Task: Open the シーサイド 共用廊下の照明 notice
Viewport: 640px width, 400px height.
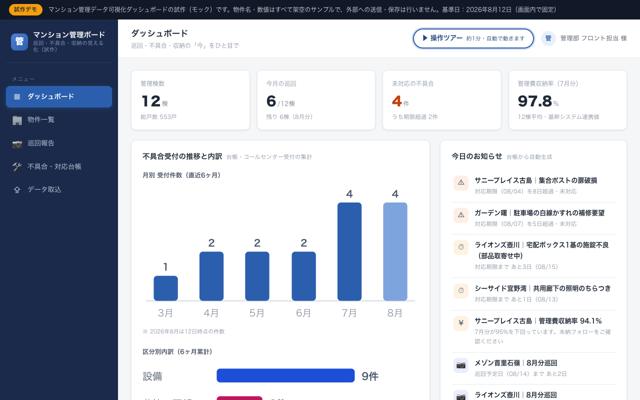Action: (x=533, y=294)
